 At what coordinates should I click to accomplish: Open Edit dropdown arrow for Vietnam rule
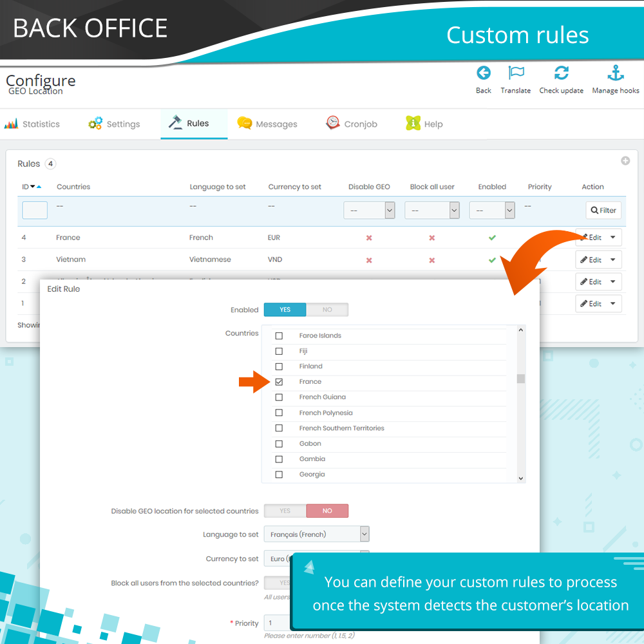612,260
